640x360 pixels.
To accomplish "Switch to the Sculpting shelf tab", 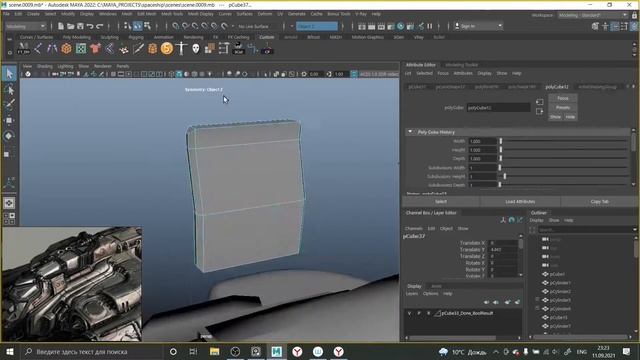I will click(109, 37).
